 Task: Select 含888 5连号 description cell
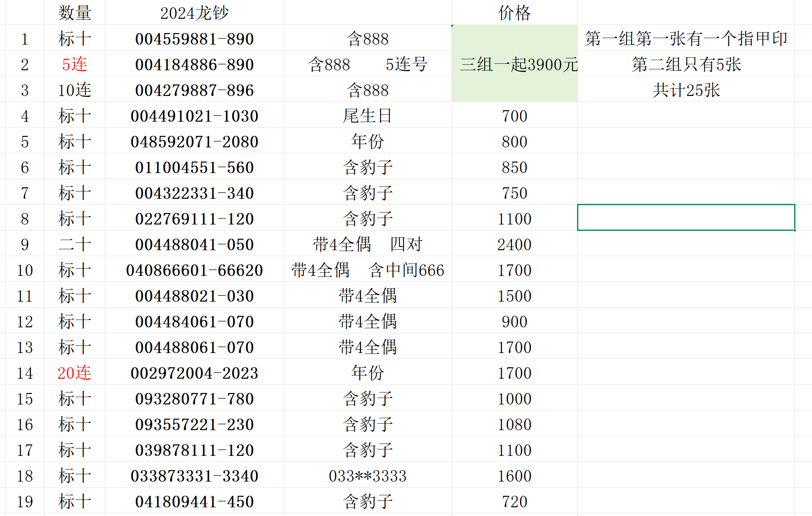point(368,64)
